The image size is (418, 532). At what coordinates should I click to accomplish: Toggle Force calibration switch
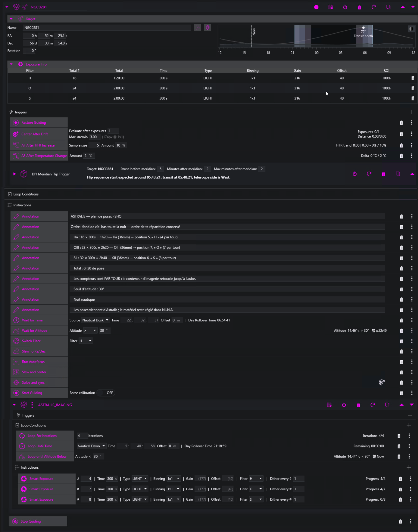(x=106, y=393)
